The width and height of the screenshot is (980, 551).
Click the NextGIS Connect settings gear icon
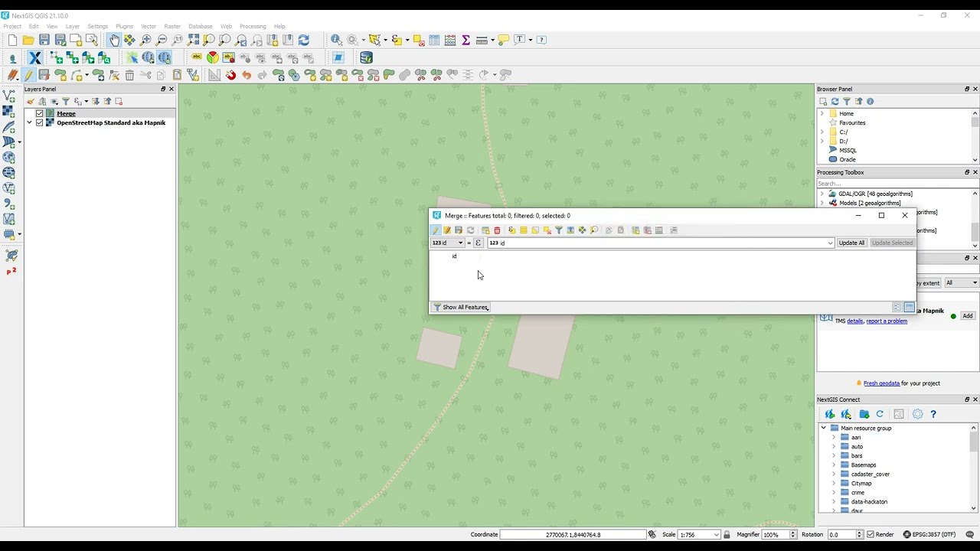point(917,414)
